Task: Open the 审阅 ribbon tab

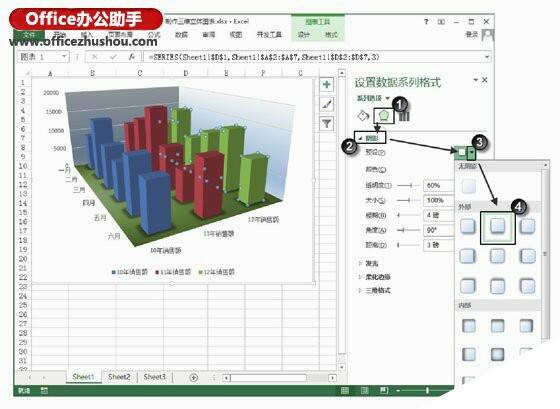Action: coord(209,35)
